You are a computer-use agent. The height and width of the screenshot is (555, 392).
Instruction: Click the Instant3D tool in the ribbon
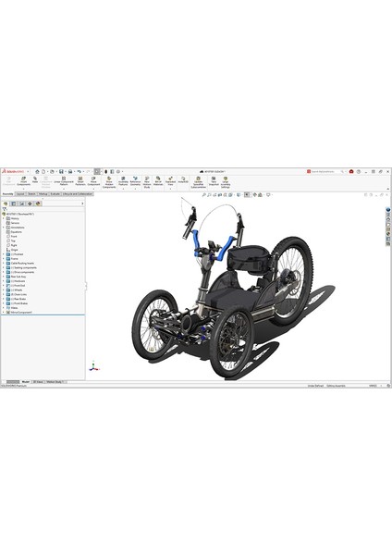pos(183,179)
